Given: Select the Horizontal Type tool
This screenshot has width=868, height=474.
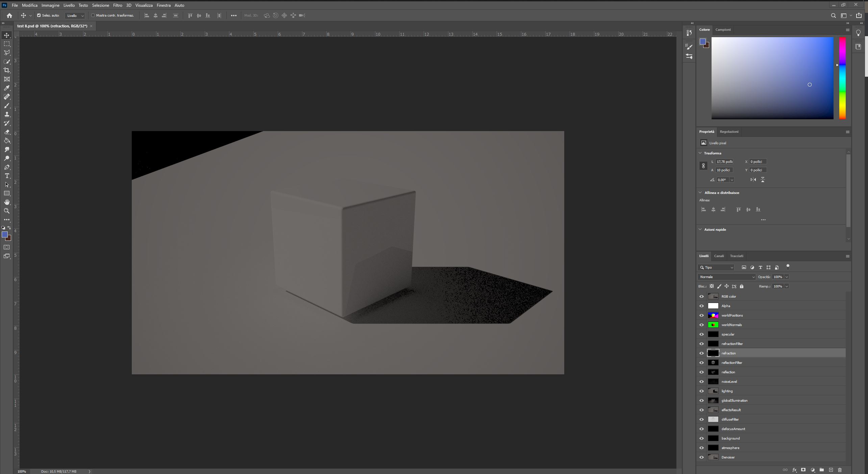Looking at the screenshot, I should [7, 176].
